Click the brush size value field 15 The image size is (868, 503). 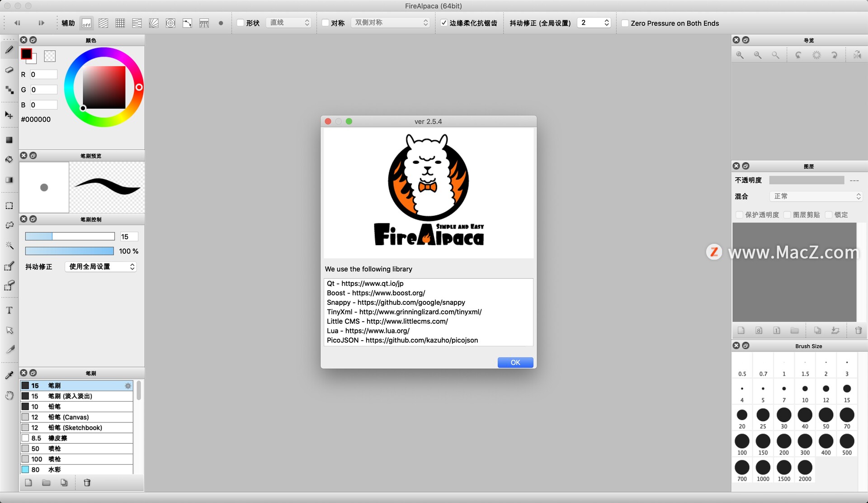click(x=128, y=237)
